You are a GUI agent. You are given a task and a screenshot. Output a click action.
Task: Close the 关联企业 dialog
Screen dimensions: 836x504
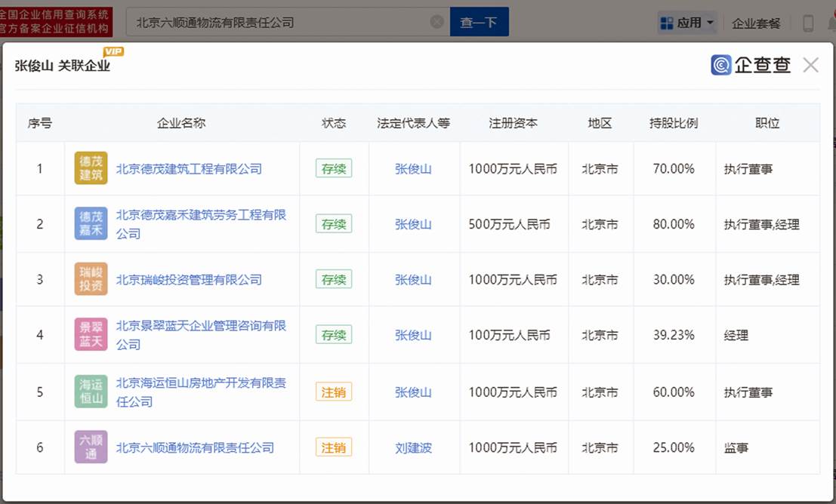click(x=810, y=65)
